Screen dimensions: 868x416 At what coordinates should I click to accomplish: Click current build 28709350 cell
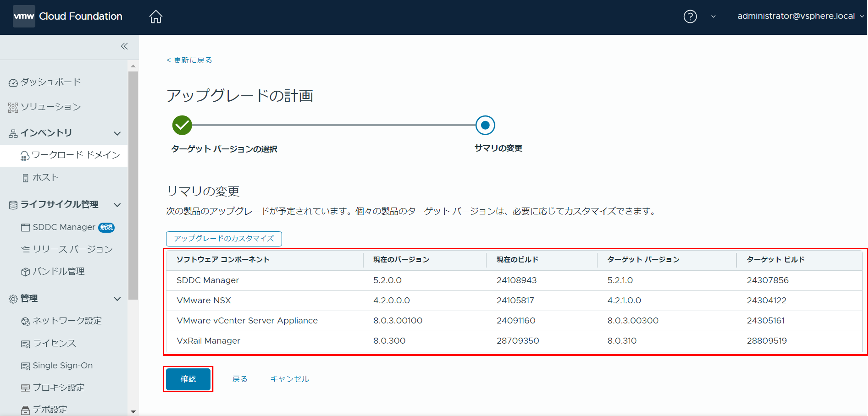pyautogui.click(x=518, y=341)
